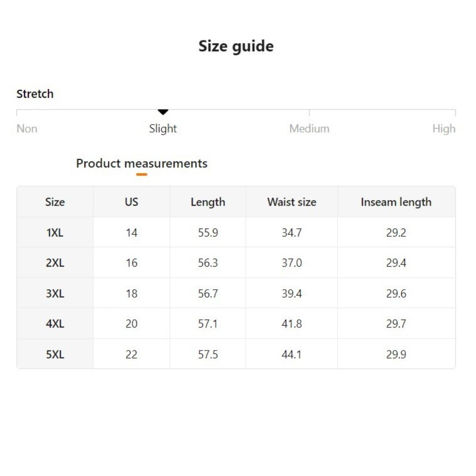Click the Size guide heading
The height and width of the screenshot is (476, 476).
(236, 46)
